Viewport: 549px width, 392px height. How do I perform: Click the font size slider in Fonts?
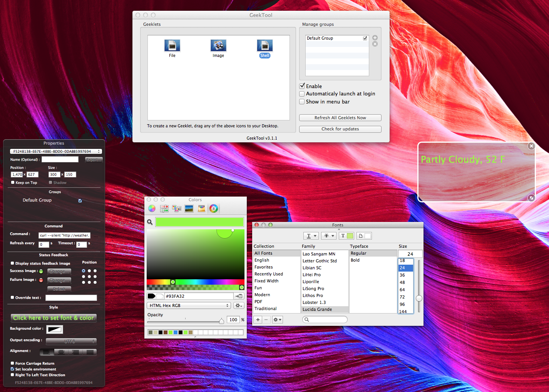[419, 298]
